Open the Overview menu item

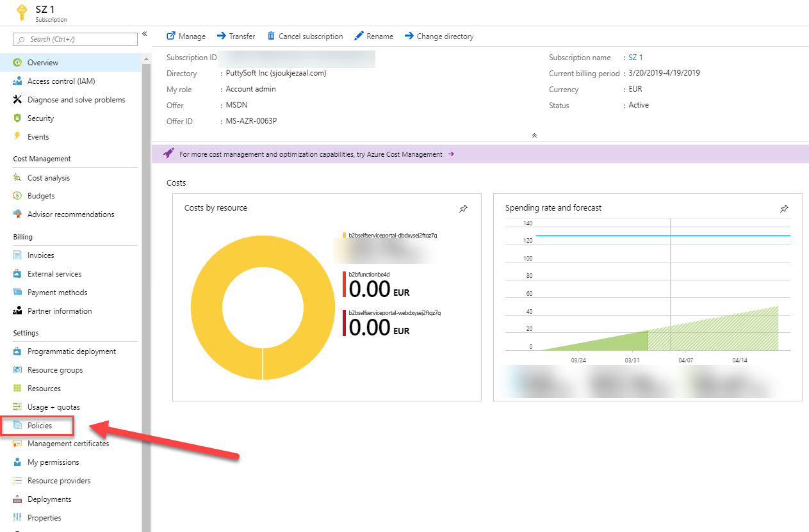pyautogui.click(x=70, y=63)
